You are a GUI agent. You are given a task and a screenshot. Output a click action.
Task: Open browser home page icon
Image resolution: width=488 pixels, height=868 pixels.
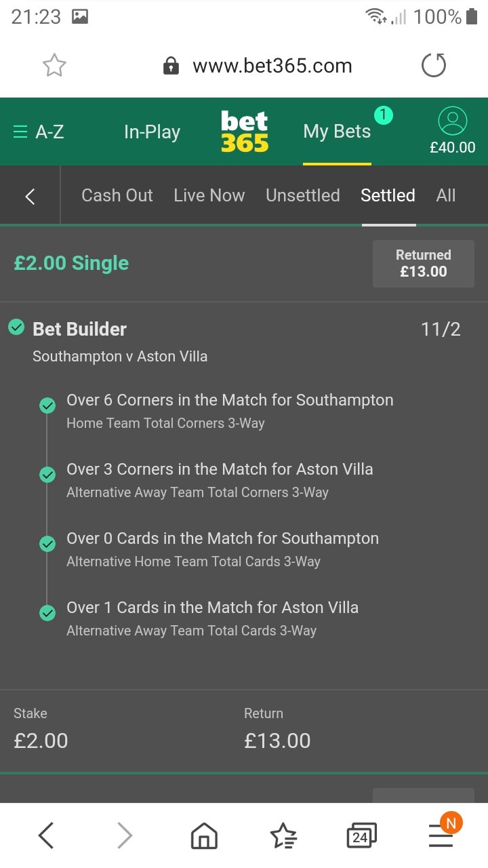click(x=204, y=835)
